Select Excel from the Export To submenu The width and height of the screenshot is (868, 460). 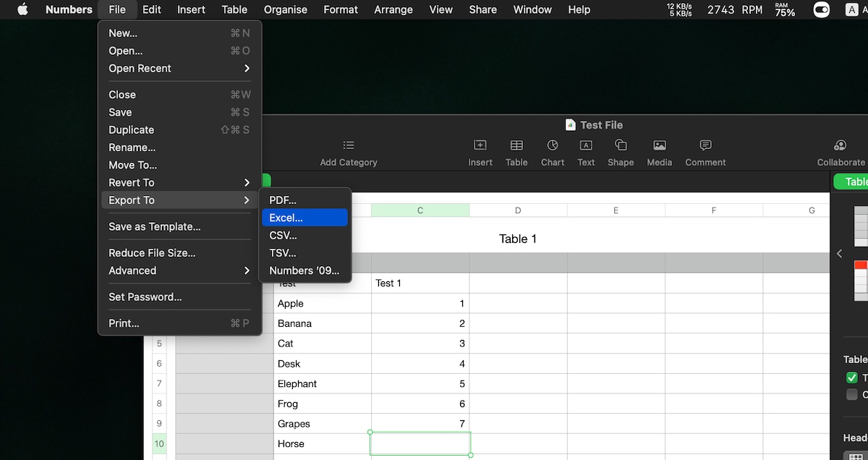point(286,217)
